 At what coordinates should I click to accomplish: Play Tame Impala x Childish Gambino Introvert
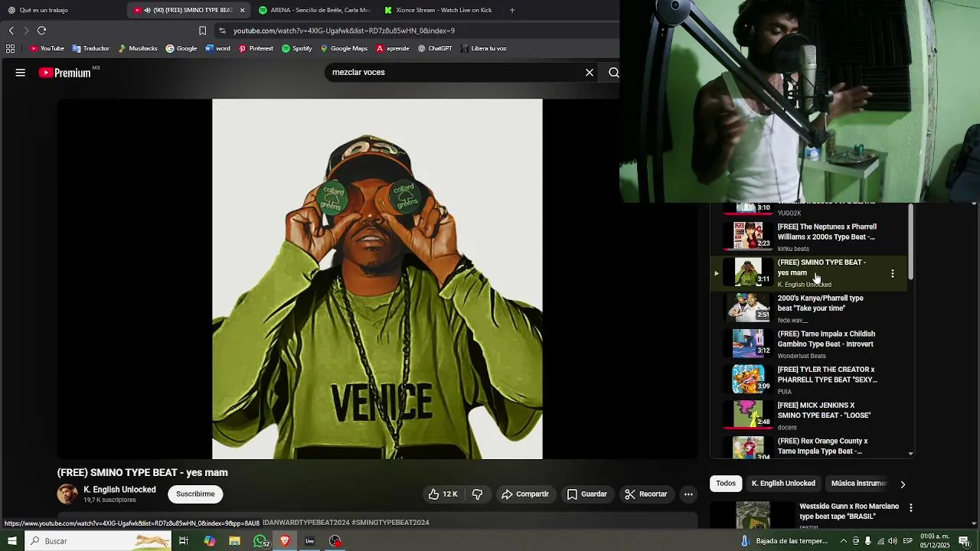[808, 344]
